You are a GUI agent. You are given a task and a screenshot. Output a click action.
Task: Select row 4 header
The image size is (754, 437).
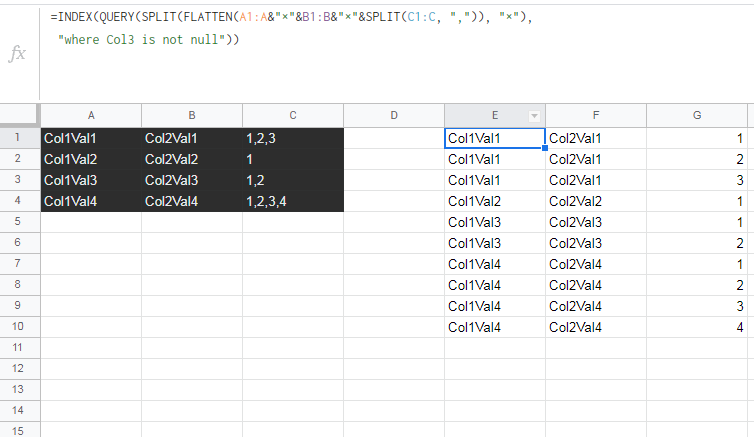[x=18, y=200]
